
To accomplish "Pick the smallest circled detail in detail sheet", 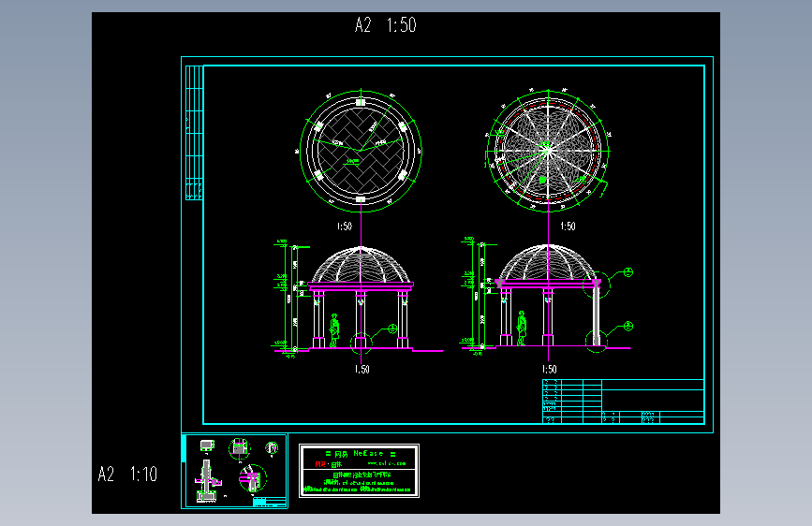I will (x=272, y=447).
